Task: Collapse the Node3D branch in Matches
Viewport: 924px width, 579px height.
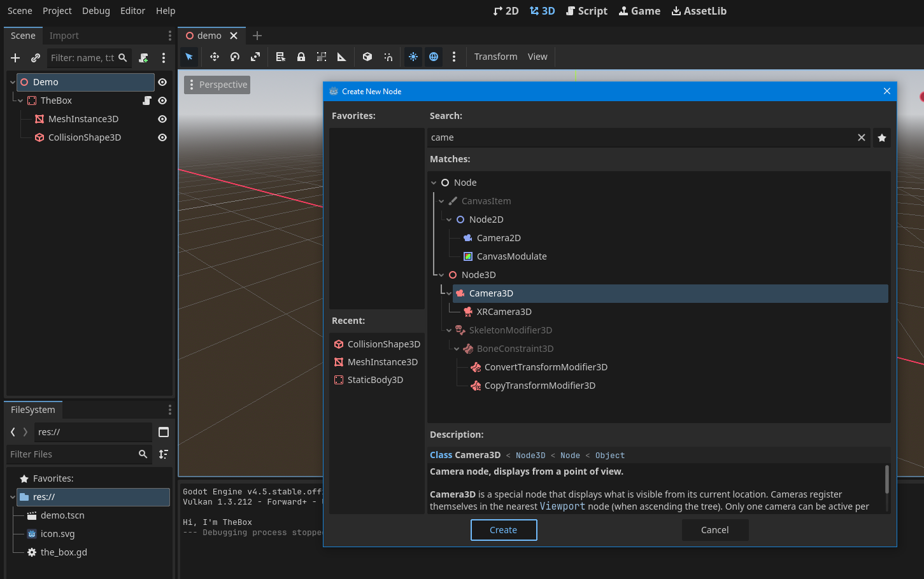Action: 441,275
